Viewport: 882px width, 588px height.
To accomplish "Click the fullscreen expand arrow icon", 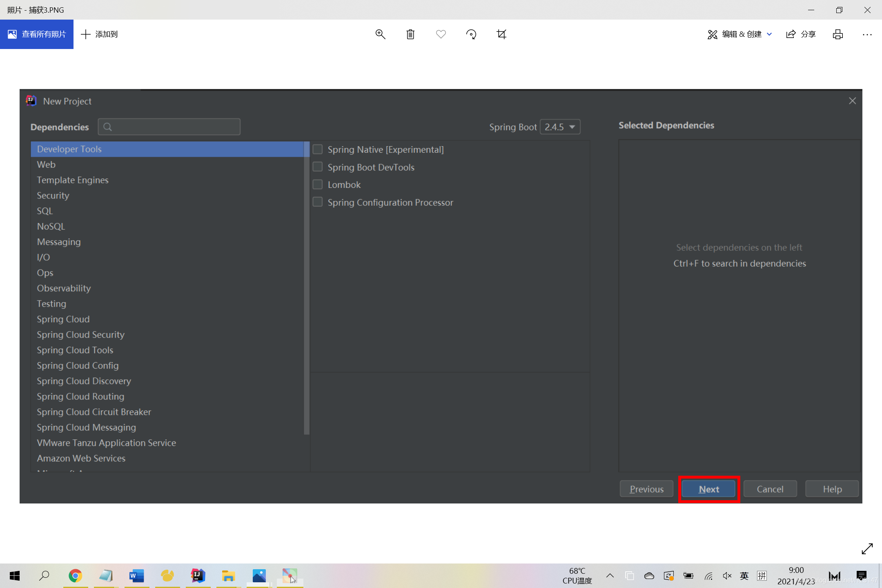I will tap(867, 548).
